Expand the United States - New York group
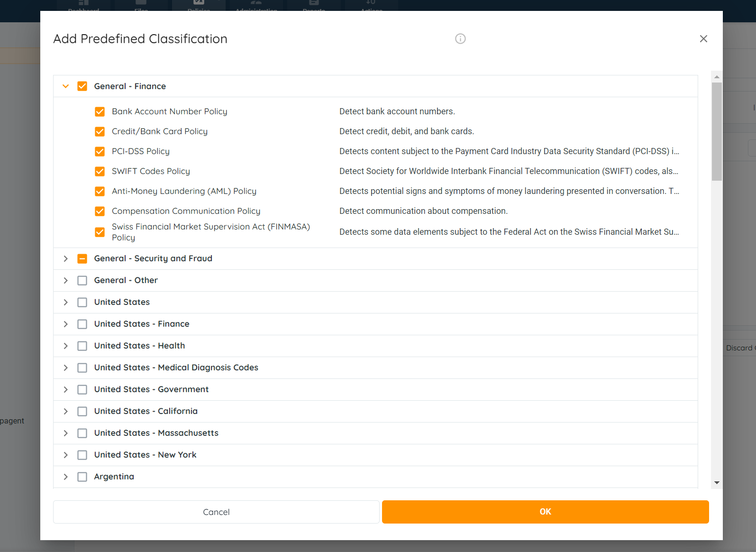Image resolution: width=756 pixels, height=552 pixels. [66, 455]
